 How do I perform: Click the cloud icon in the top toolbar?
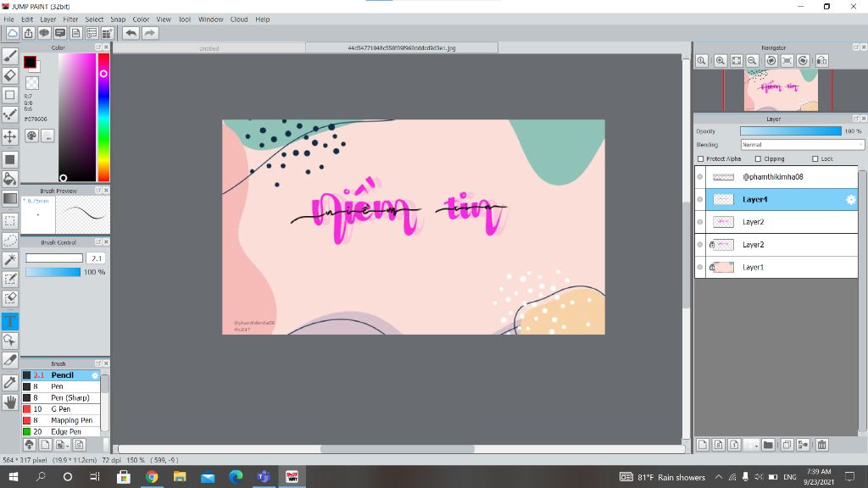tap(12, 33)
